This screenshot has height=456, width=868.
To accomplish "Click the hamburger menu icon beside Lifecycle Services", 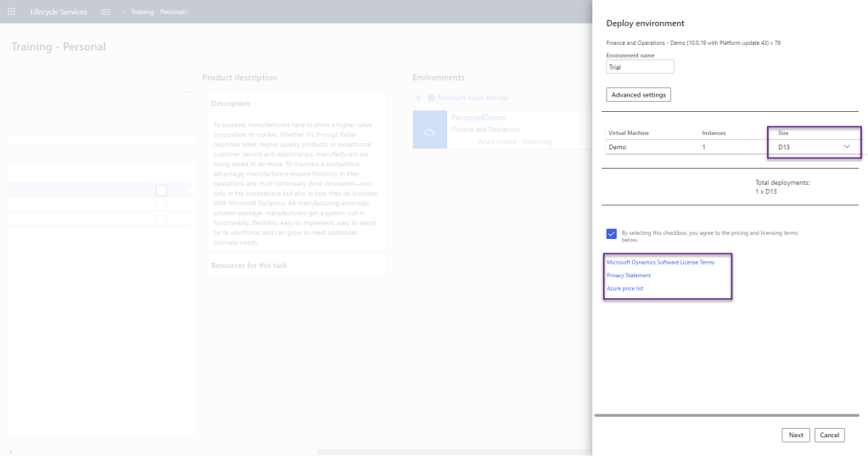I will coord(105,12).
